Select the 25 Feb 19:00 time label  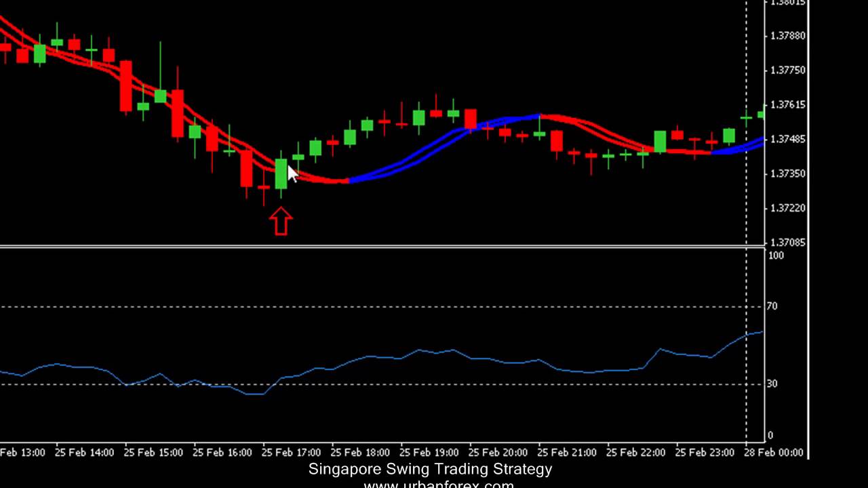tap(429, 452)
